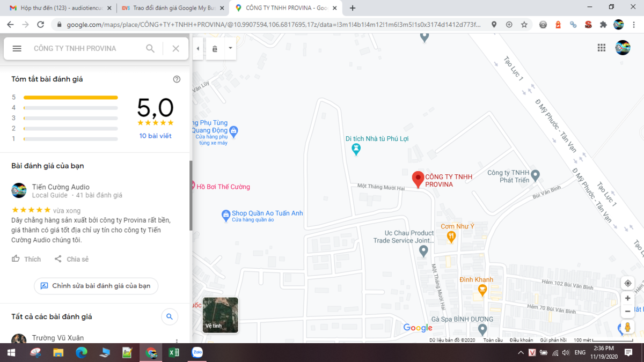Open a new browser tab

pyautogui.click(x=353, y=8)
